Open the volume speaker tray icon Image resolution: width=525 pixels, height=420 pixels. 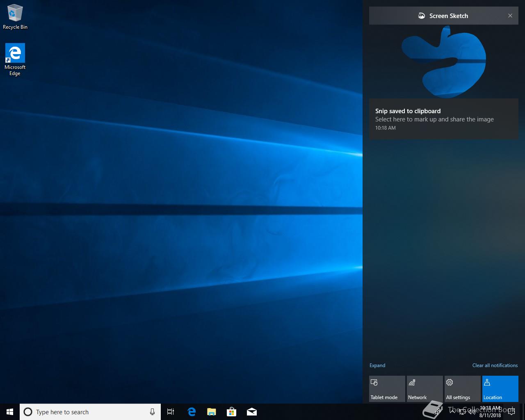pyautogui.click(x=472, y=412)
